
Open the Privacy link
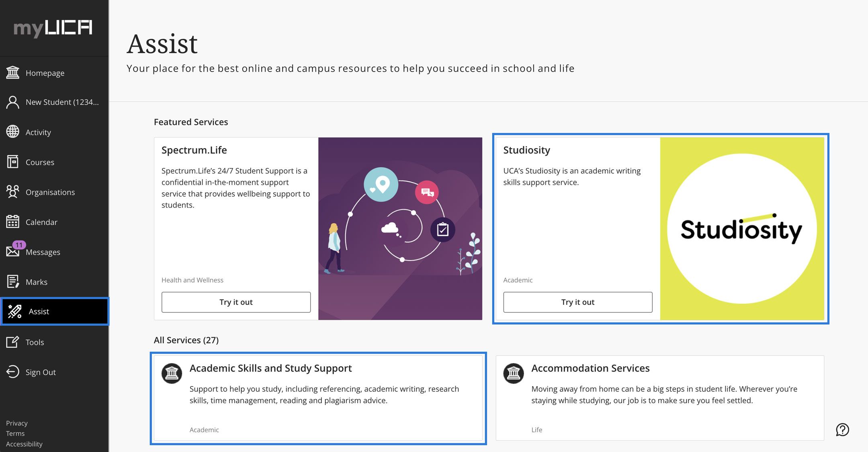pyautogui.click(x=17, y=423)
